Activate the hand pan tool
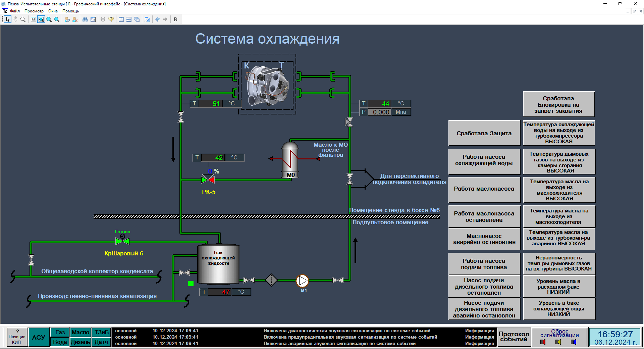The width and height of the screenshot is (644, 349). pos(15,19)
